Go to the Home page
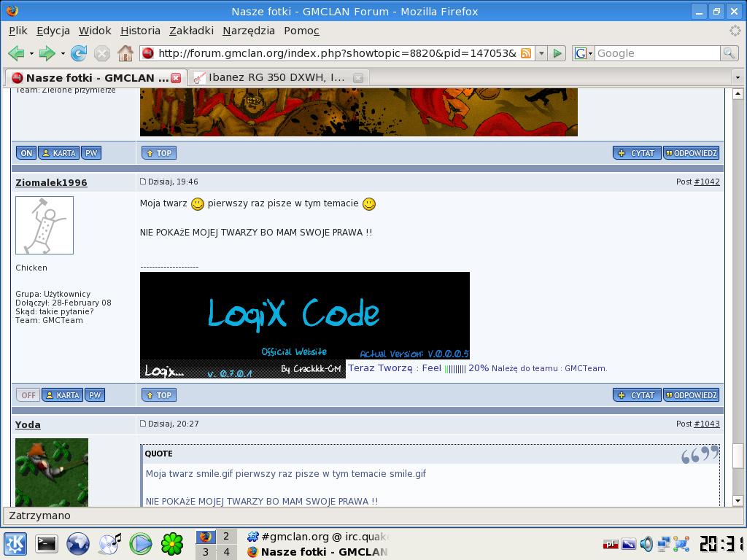The image size is (747, 560). click(125, 53)
